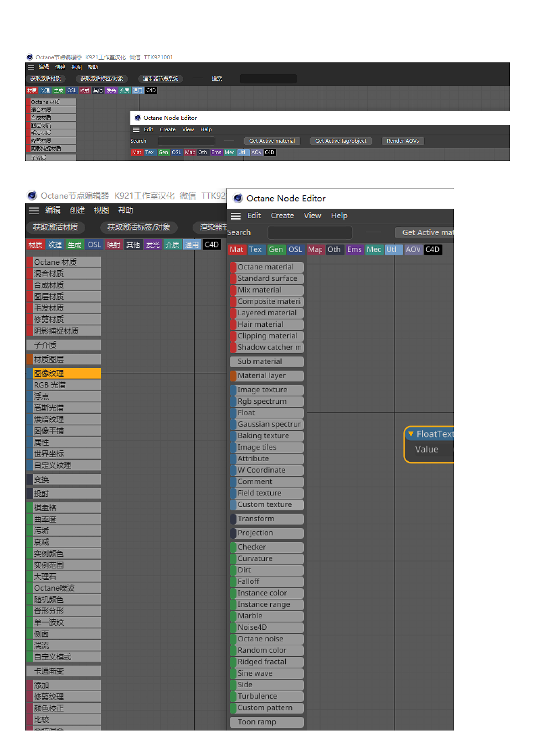The image size is (535, 756).
Task: Select the Hair material node entry
Action: pyautogui.click(x=267, y=324)
